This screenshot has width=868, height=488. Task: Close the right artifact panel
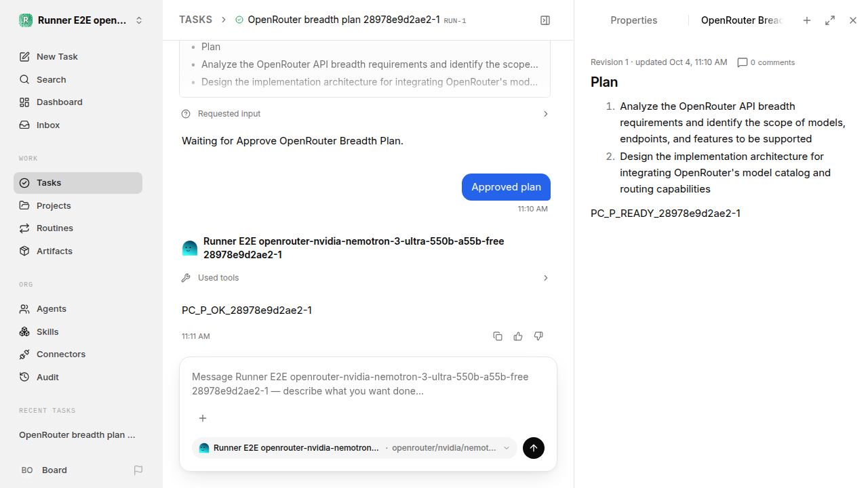tap(853, 20)
